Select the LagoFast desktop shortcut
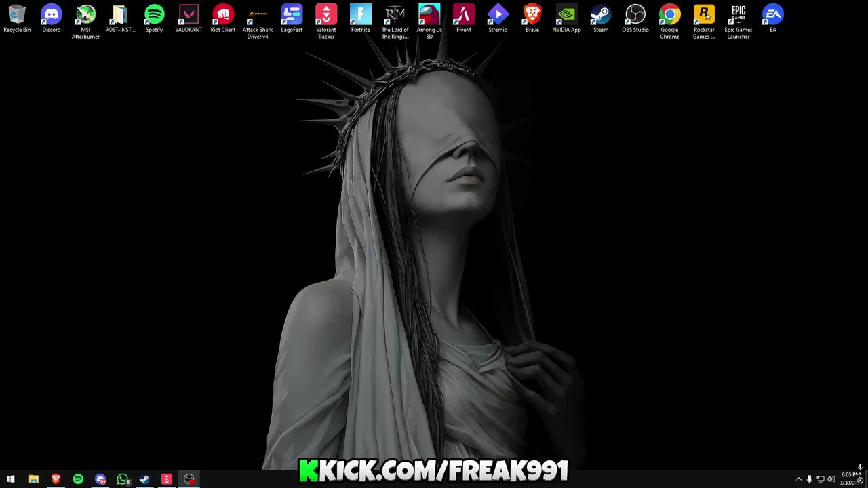The image size is (868, 488). click(x=292, y=19)
